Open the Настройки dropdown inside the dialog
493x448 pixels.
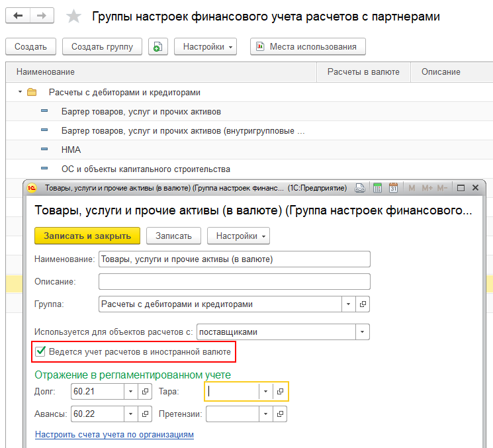coord(238,236)
